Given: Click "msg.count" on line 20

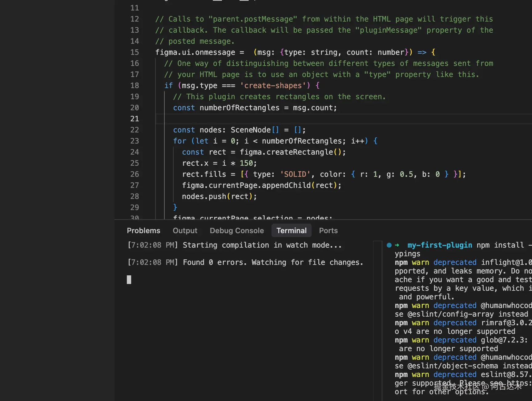Looking at the screenshot, I should (x=313, y=108).
